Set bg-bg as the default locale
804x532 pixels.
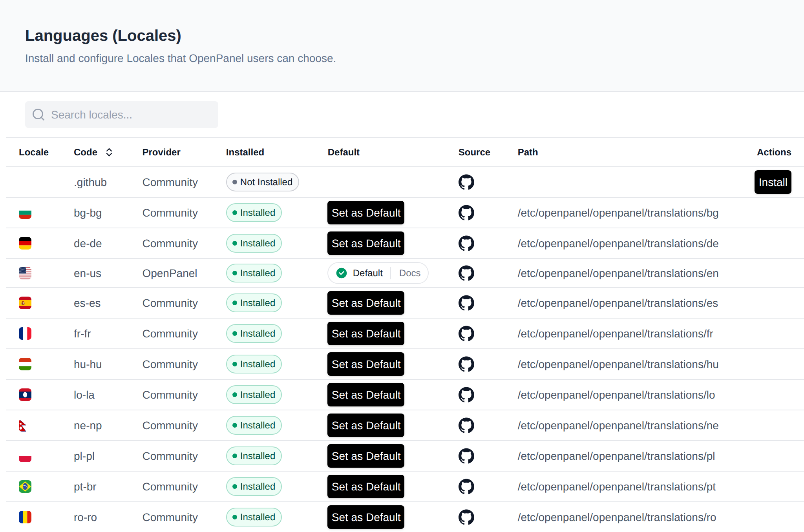tap(366, 213)
